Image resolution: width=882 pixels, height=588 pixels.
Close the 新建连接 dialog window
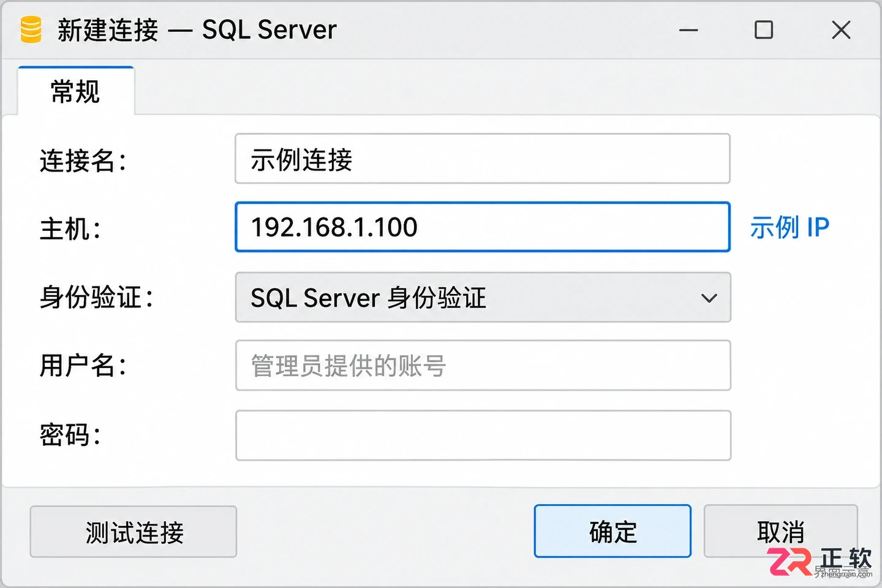click(841, 29)
